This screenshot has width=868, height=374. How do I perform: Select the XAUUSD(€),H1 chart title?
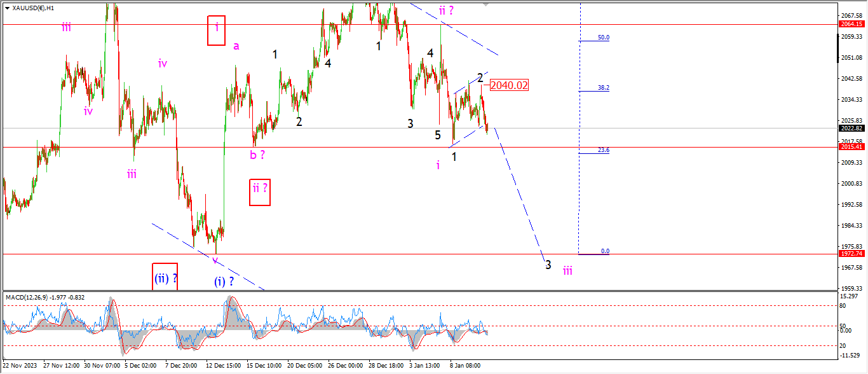click(x=33, y=8)
